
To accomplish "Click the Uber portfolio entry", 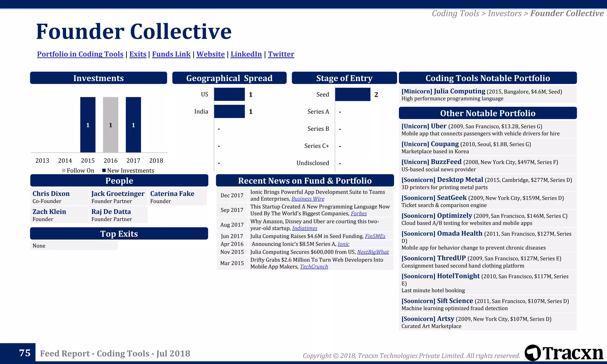I will pos(488,129).
